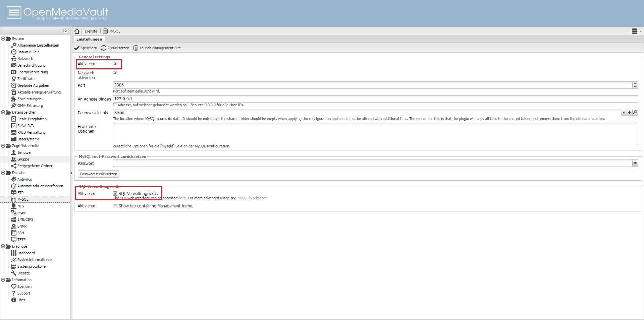Screen dimensions: 644x320
Task: Collapse the Datenspeicher tree node
Action: [3, 112]
